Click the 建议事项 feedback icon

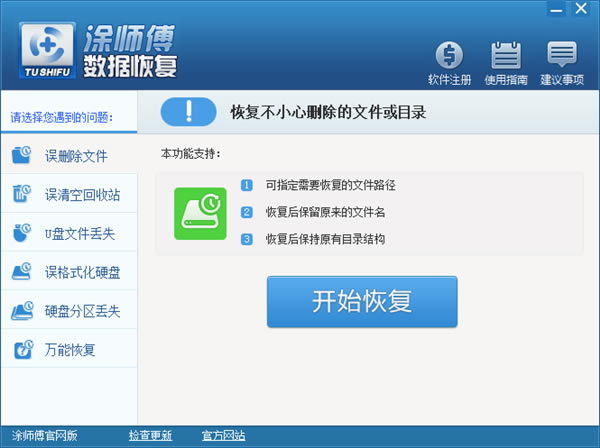tap(562, 56)
